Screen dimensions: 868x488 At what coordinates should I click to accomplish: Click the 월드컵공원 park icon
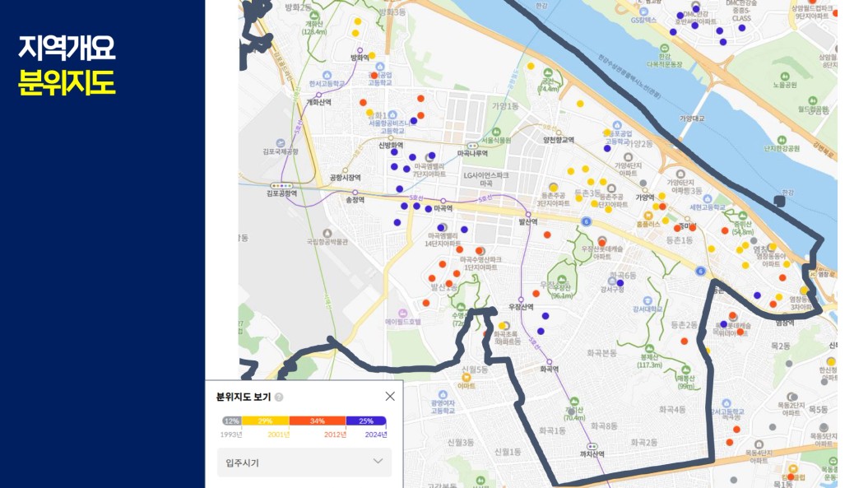tap(812, 101)
